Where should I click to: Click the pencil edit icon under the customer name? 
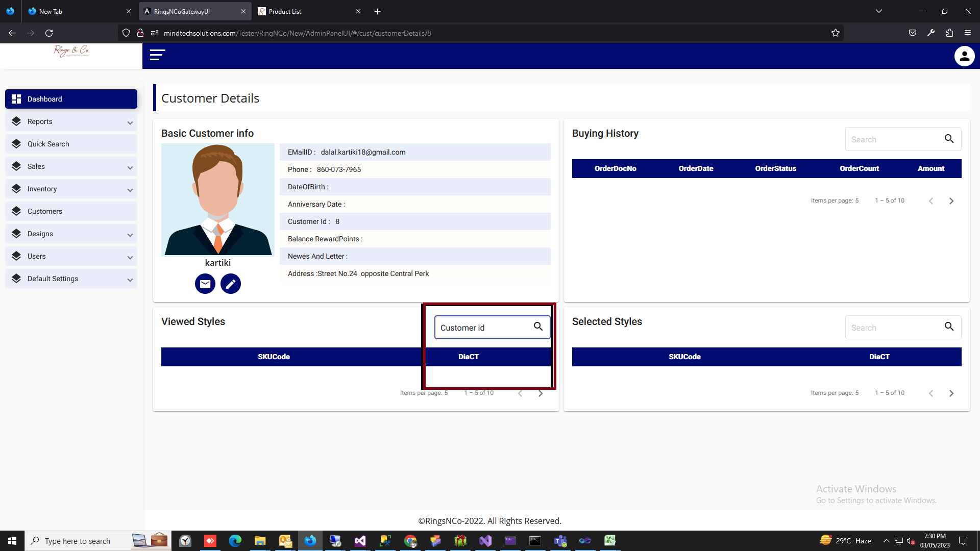point(230,284)
